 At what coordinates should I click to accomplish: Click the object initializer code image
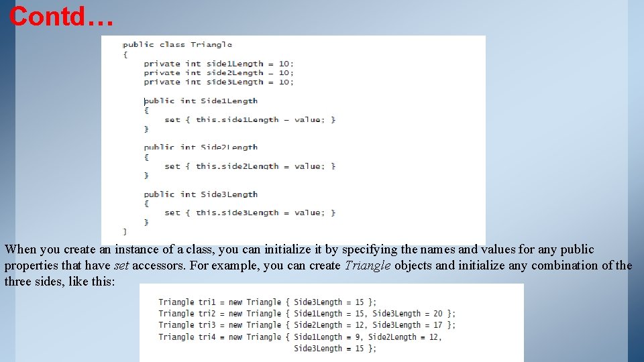pyautogui.click(x=331, y=323)
